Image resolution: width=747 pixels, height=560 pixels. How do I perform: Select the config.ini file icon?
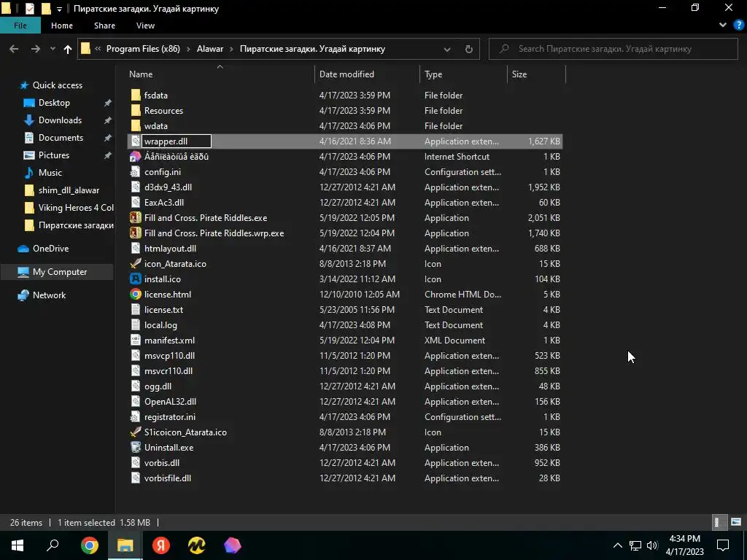click(136, 172)
